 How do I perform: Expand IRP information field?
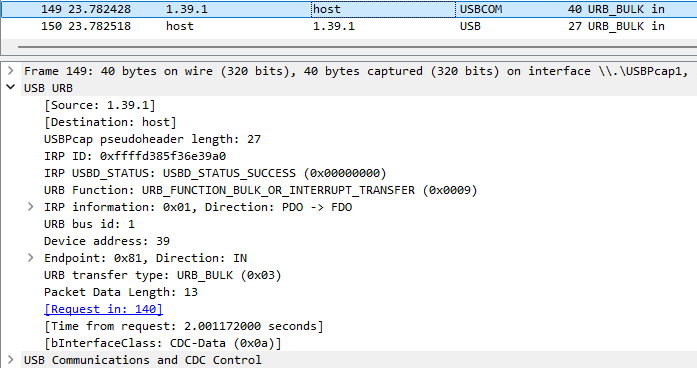tap(30, 207)
